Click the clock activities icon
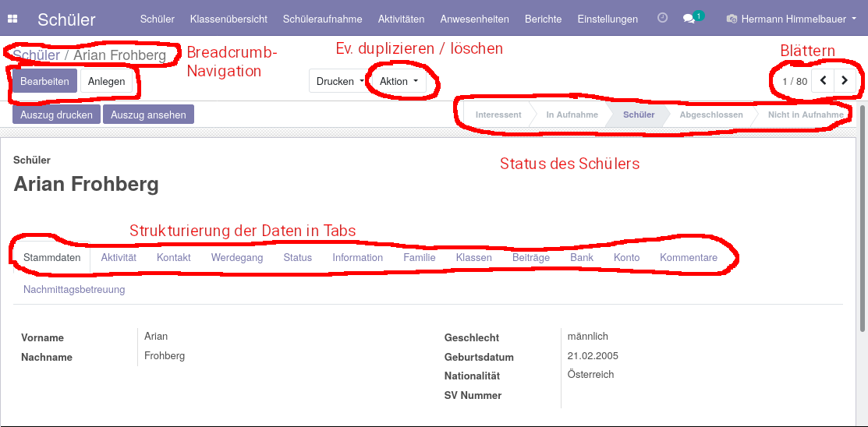 click(x=662, y=18)
